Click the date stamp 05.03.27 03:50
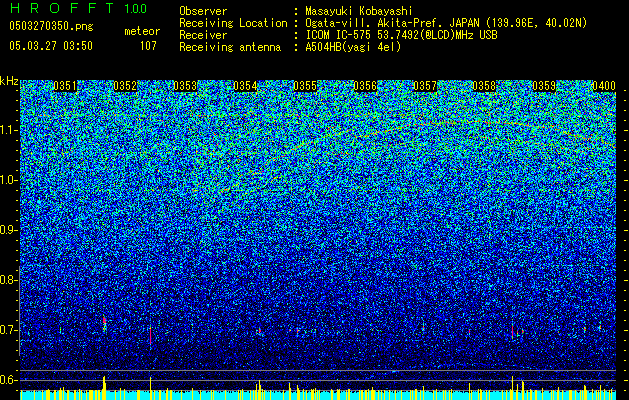629x400 pixels. coord(51,46)
